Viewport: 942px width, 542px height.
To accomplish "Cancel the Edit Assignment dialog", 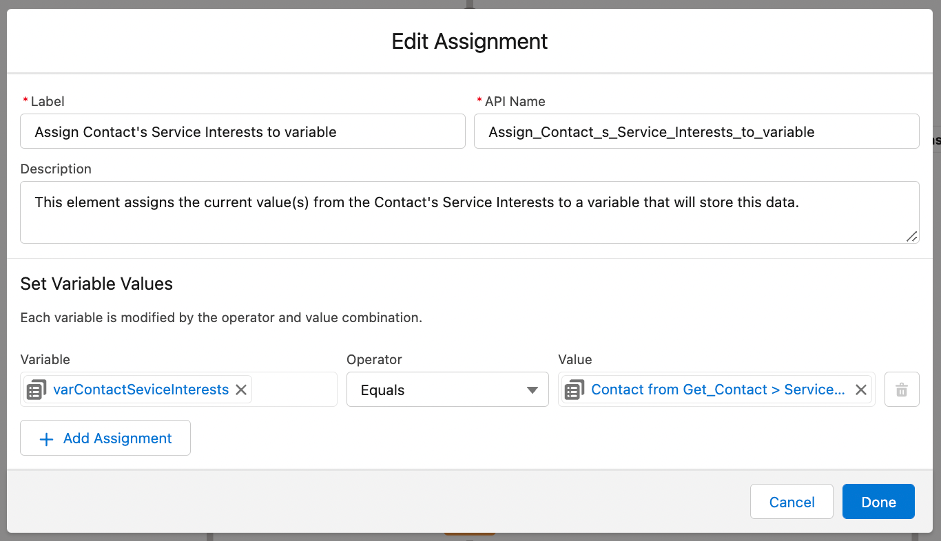I will tap(792, 502).
